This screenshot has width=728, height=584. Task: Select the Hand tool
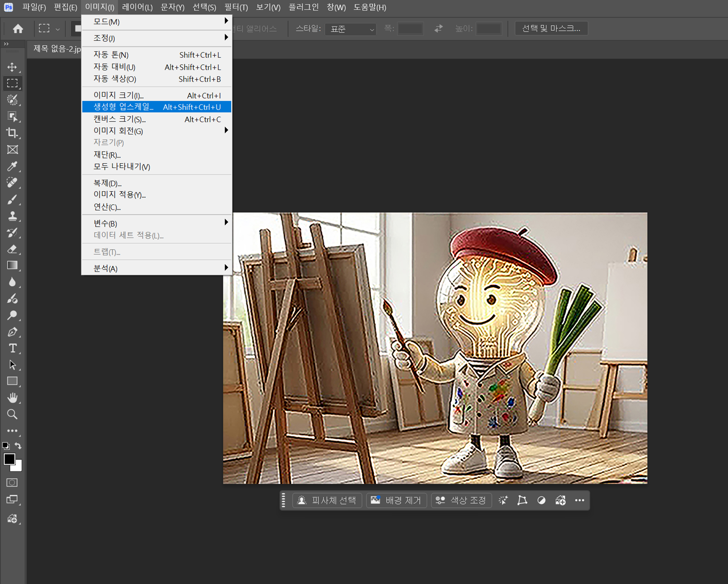coord(12,398)
